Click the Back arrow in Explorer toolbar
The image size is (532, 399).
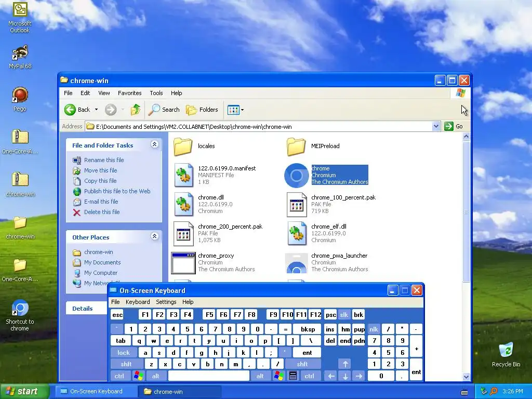(77, 110)
